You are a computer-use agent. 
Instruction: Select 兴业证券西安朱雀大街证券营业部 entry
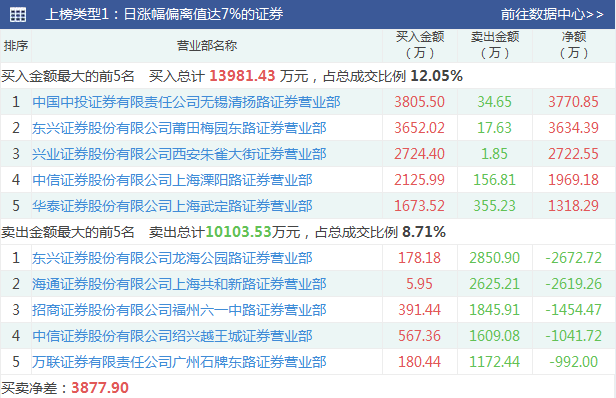179,154
